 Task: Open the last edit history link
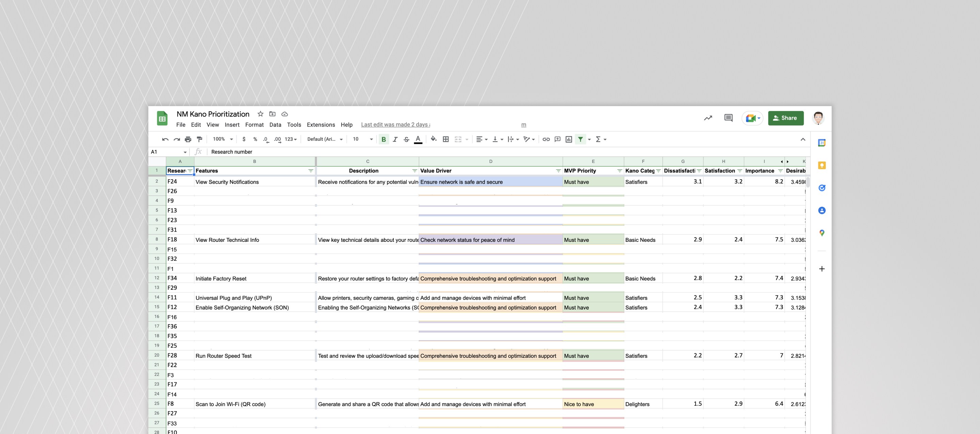(395, 125)
